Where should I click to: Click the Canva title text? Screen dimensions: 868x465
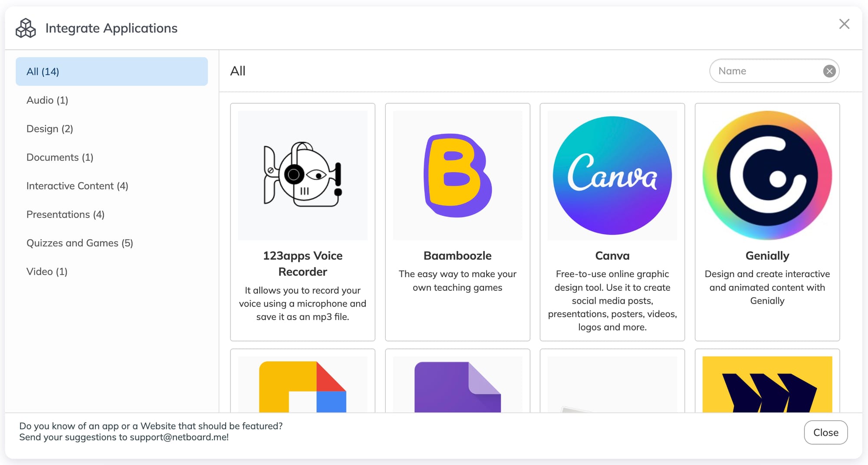pos(612,256)
